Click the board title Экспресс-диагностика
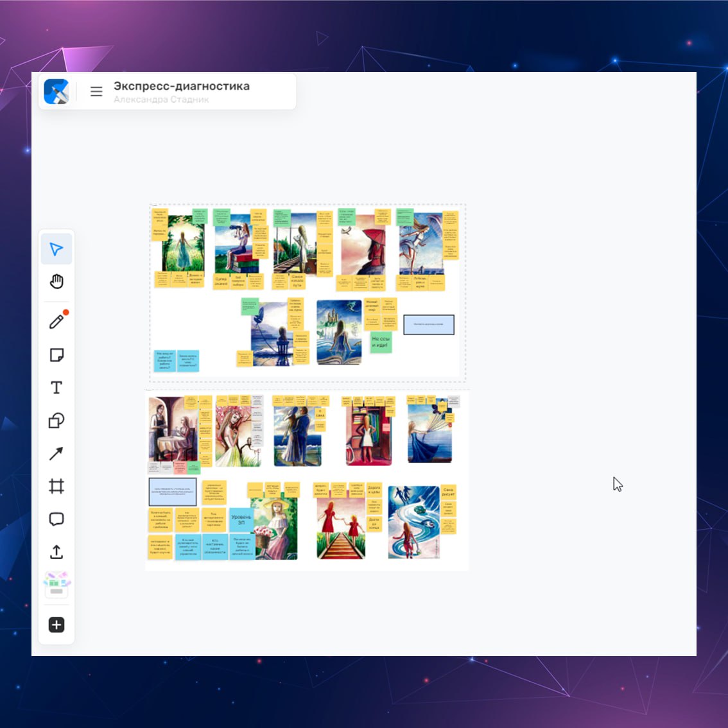 pos(182,86)
